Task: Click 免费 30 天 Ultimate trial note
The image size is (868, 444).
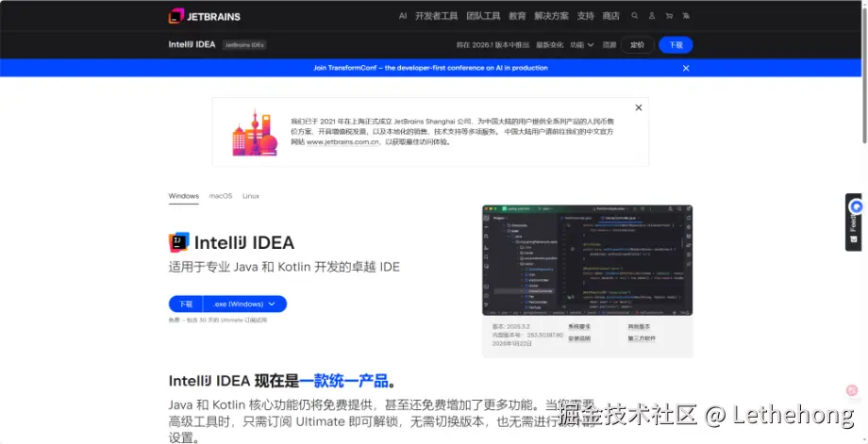Action: click(218, 320)
